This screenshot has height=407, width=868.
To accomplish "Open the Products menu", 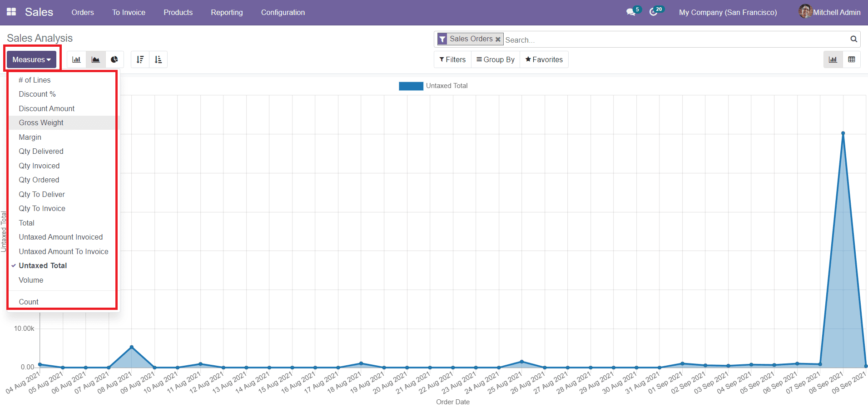I will click(178, 12).
